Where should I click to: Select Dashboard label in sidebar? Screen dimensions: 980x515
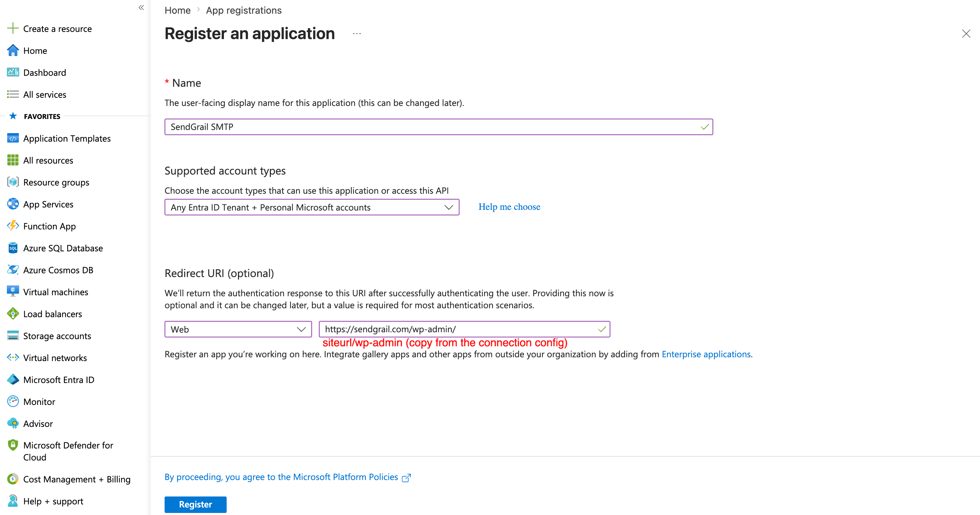pos(45,72)
